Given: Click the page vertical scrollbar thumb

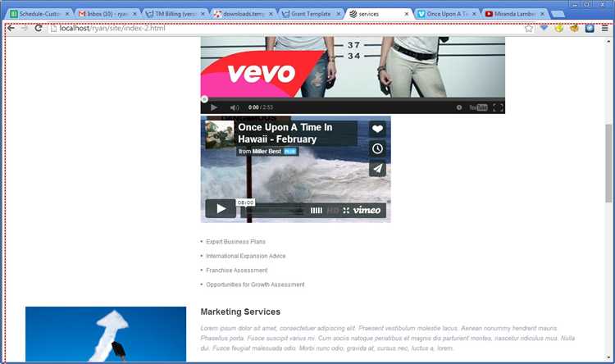Looking at the screenshot, I should (x=608, y=163).
